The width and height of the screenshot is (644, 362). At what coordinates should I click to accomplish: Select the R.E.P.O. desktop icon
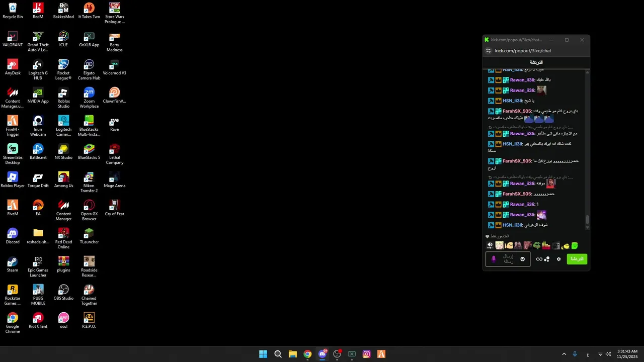coord(89,321)
